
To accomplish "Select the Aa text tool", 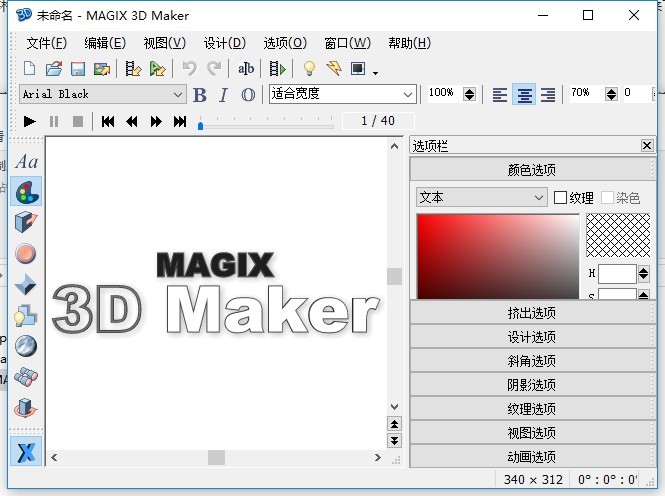I will [x=26, y=162].
